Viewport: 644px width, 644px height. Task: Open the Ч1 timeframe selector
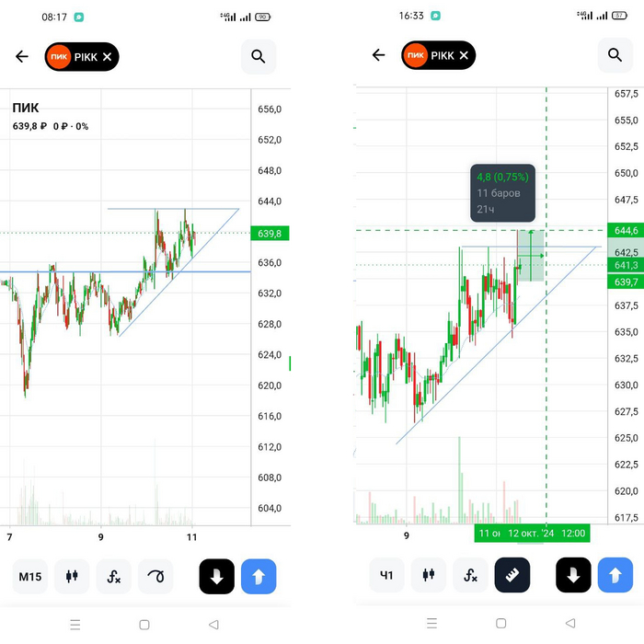(x=386, y=576)
